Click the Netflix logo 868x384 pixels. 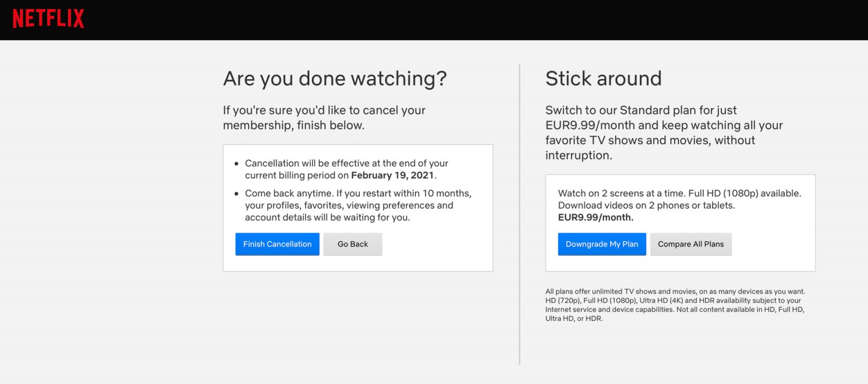coord(49,19)
